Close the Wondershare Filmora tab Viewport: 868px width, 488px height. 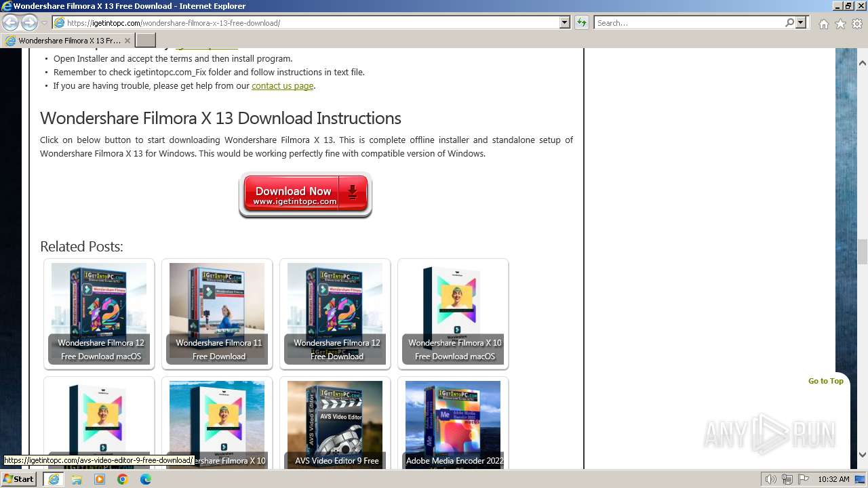coord(127,41)
